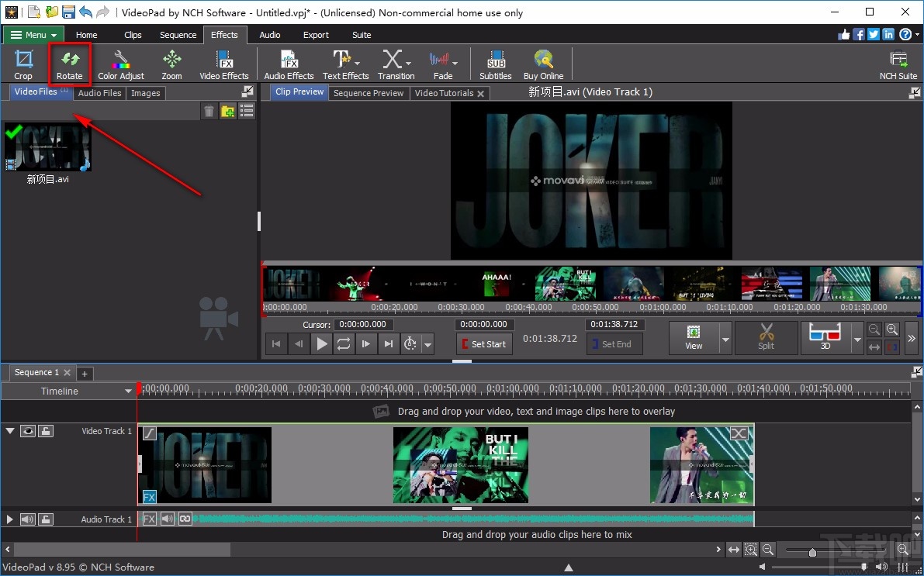Image resolution: width=924 pixels, height=576 pixels.
Task: Split the clip at the cursor
Action: pyautogui.click(x=766, y=338)
